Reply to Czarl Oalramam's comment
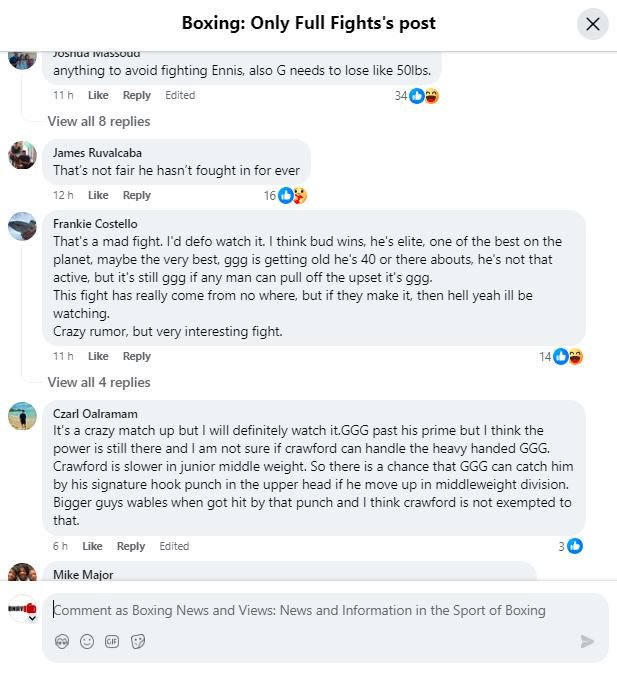Screen dimensions: 617x675 click(131, 546)
